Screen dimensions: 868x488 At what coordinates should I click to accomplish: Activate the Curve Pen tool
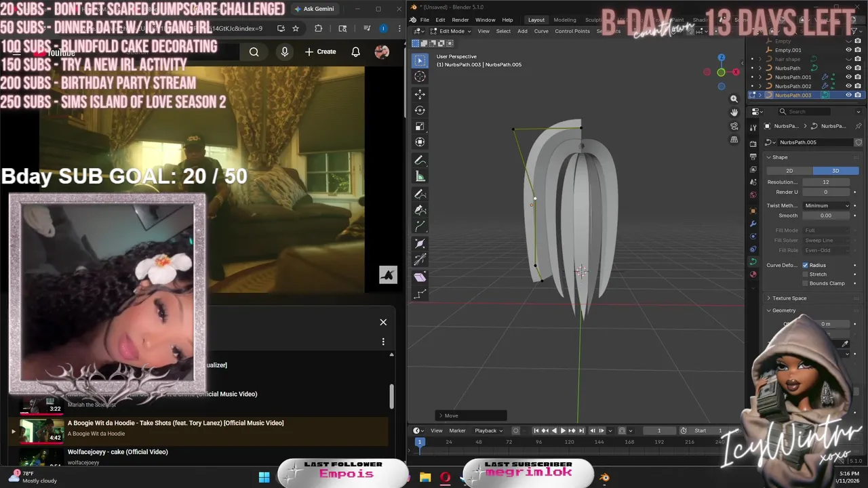(x=420, y=210)
